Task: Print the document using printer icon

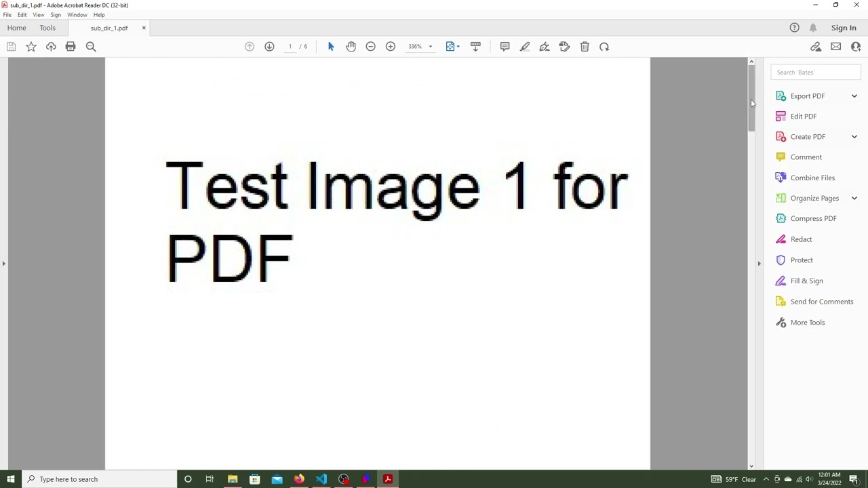Action: 71,47
